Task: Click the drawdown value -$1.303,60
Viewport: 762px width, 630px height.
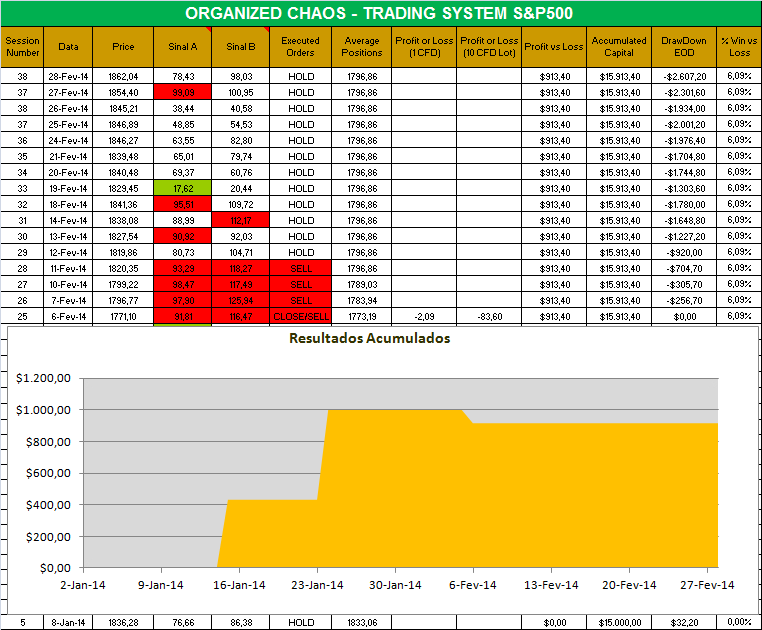Action: click(684, 189)
